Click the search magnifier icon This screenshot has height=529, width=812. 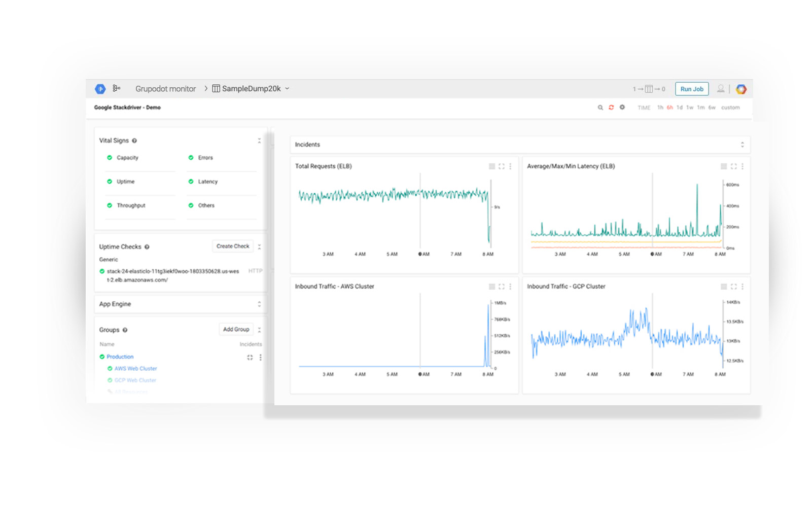(x=601, y=108)
